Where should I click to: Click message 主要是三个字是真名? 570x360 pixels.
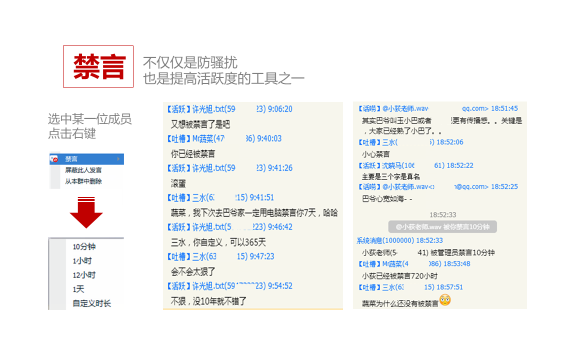[x=391, y=176]
